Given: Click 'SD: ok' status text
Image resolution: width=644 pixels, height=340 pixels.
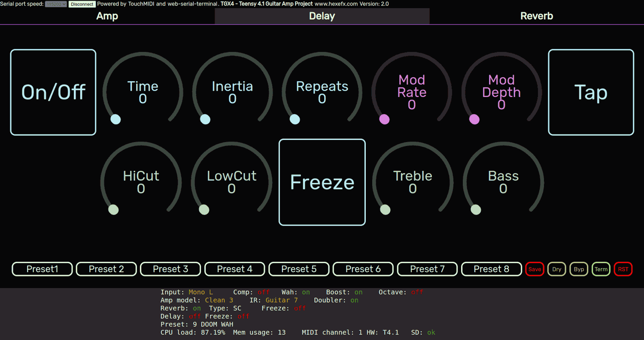Looking at the screenshot, I should tap(423, 332).
